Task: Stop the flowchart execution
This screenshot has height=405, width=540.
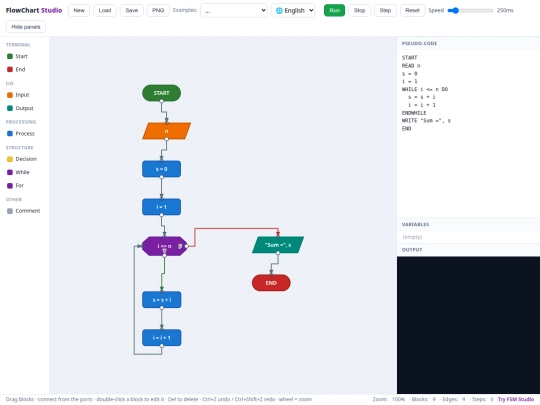Action: [359, 10]
